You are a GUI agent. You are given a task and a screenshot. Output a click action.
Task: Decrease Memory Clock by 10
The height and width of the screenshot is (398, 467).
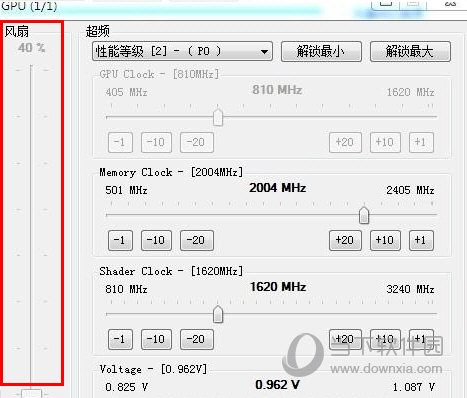(x=156, y=240)
